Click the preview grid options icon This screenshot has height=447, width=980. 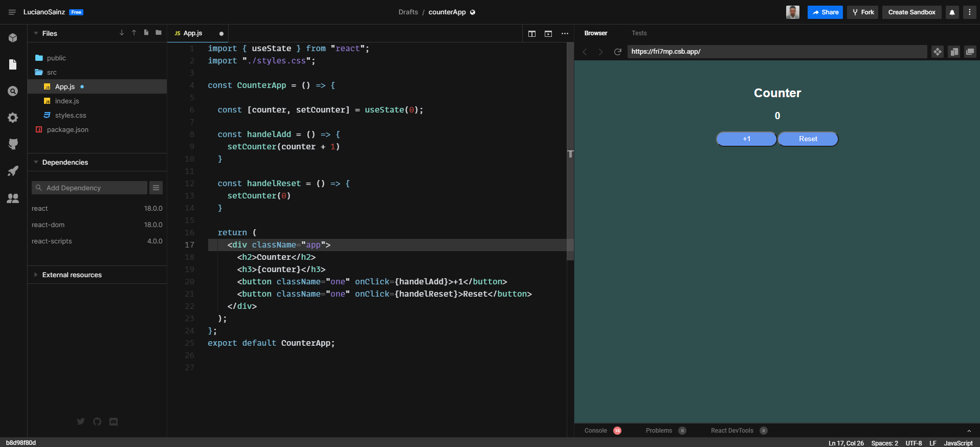[x=938, y=52]
